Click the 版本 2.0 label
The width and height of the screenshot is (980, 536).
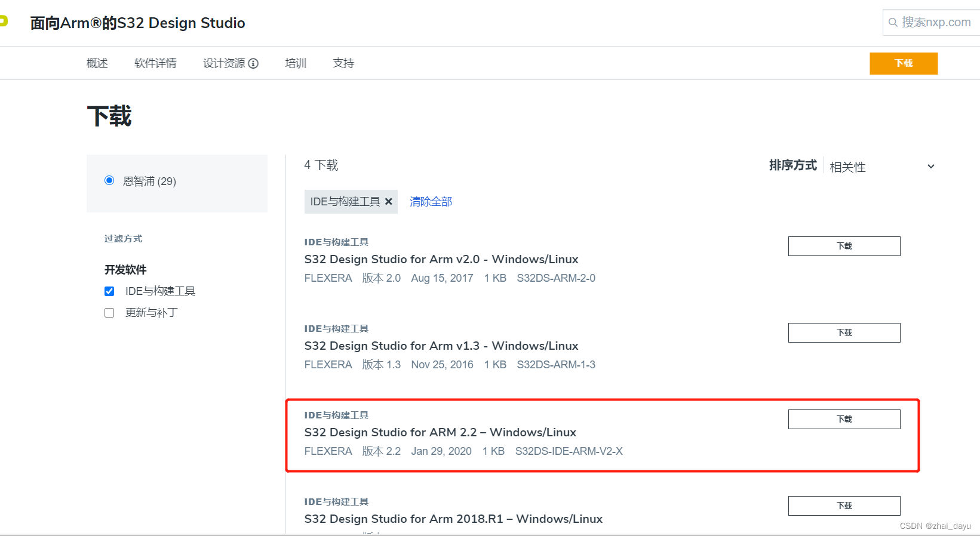pos(382,278)
